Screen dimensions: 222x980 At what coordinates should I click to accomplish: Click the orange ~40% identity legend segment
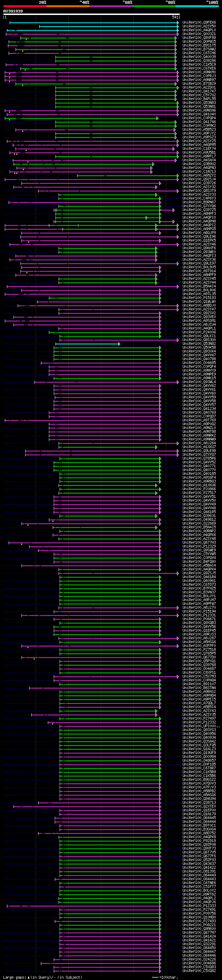pyautogui.click(x=68, y=6)
